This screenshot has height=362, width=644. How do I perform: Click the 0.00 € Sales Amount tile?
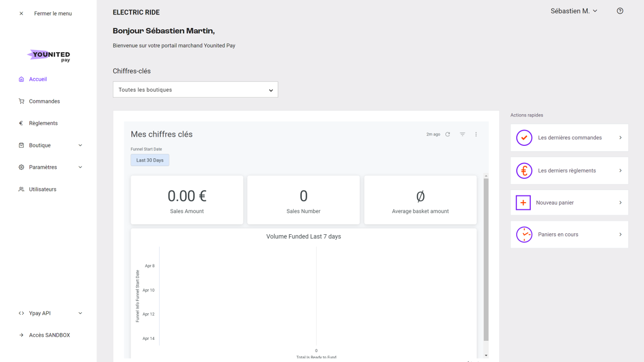pyautogui.click(x=187, y=200)
